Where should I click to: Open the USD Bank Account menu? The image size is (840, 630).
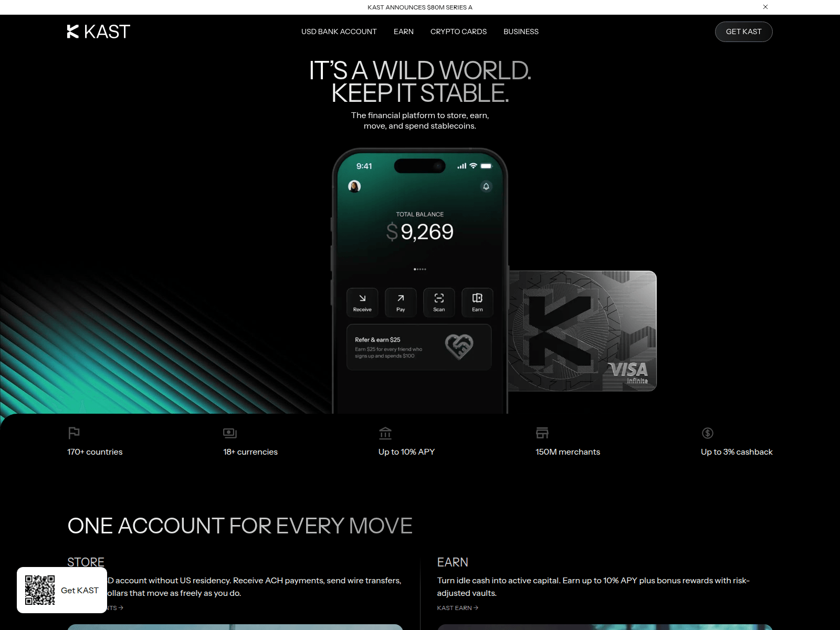pos(339,31)
